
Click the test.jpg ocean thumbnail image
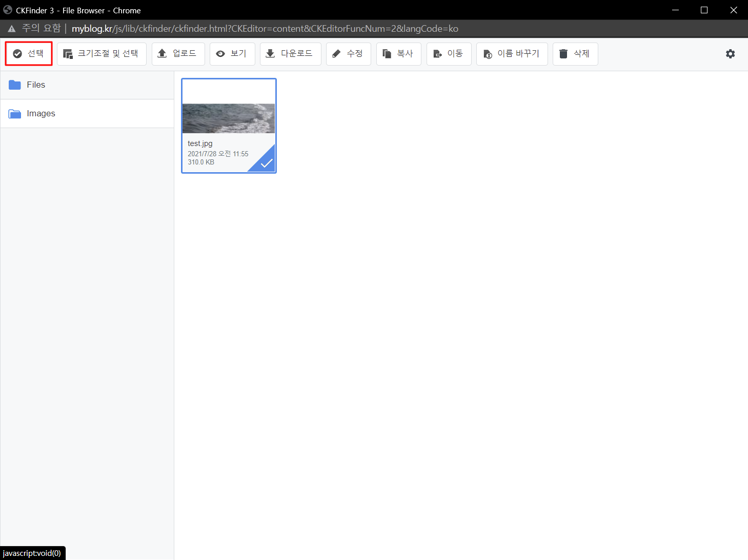click(229, 118)
